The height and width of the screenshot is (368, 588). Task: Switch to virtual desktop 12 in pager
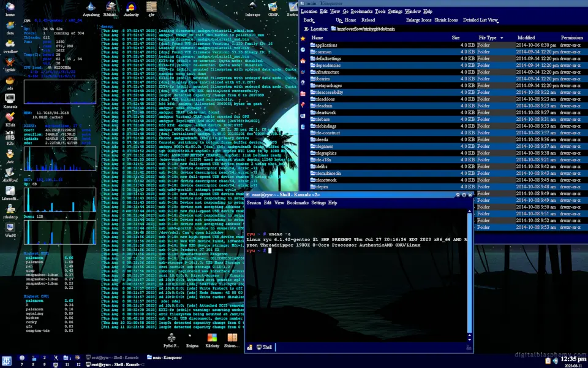click(78, 364)
